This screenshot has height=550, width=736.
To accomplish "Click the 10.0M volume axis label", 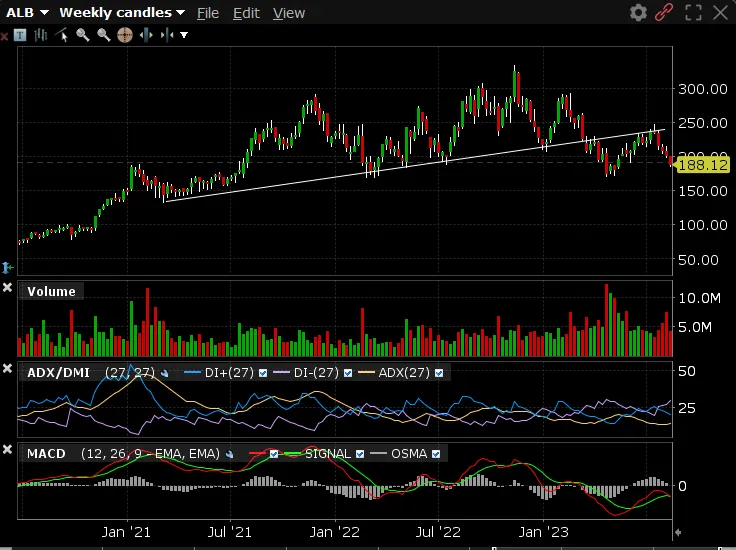I will point(699,298).
